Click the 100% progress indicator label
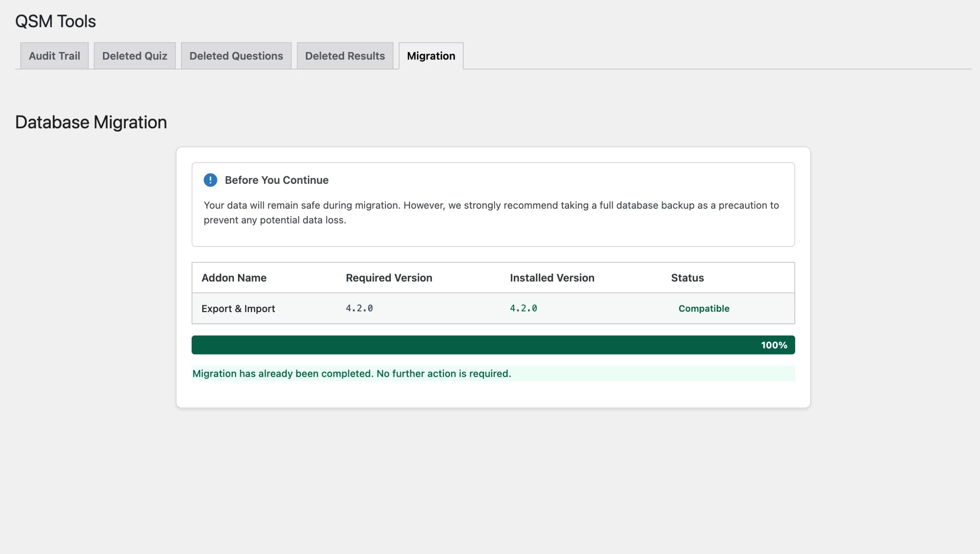 [774, 345]
